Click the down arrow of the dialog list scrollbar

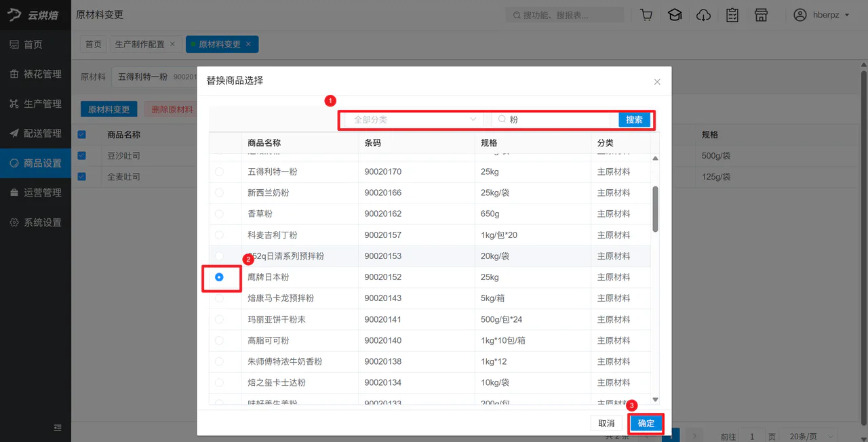(655, 400)
